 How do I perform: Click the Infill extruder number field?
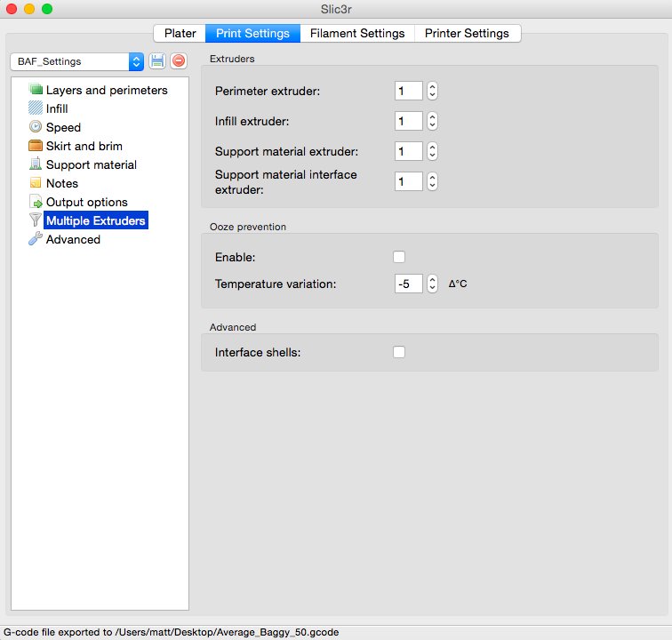pos(409,121)
